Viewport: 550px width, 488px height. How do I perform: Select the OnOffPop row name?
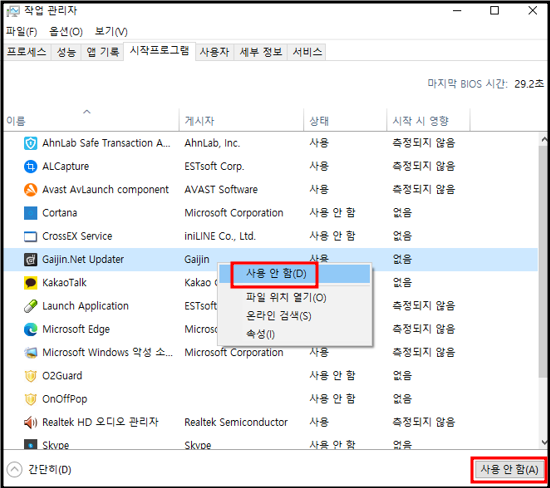coord(65,399)
